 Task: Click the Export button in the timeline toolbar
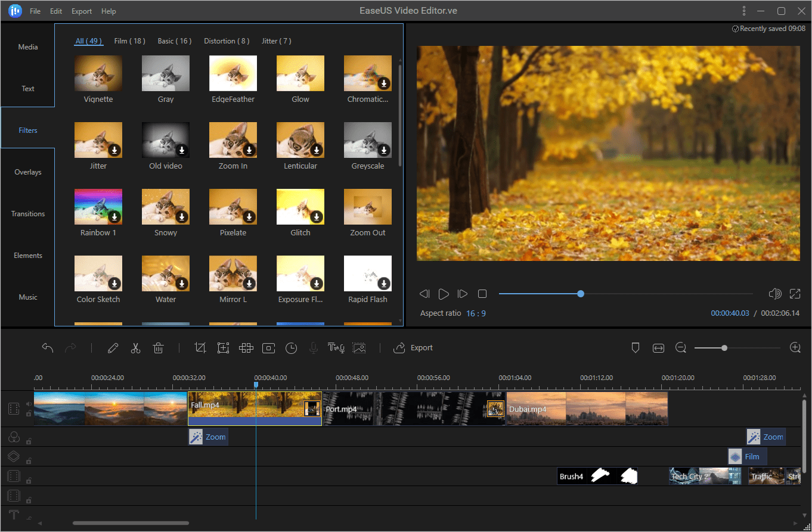pyautogui.click(x=414, y=348)
